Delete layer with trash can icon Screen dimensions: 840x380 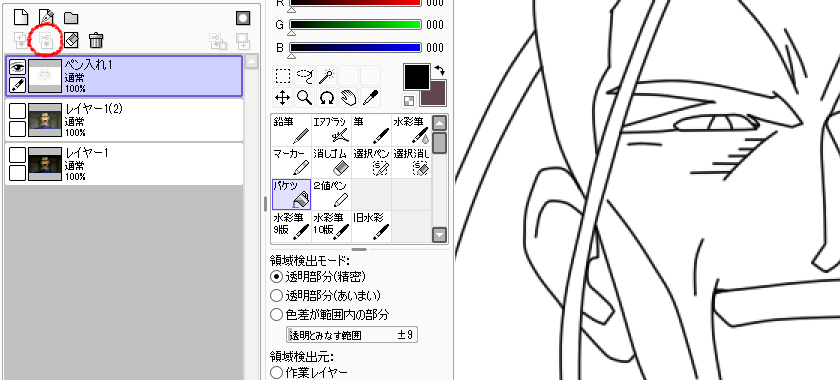(96, 40)
